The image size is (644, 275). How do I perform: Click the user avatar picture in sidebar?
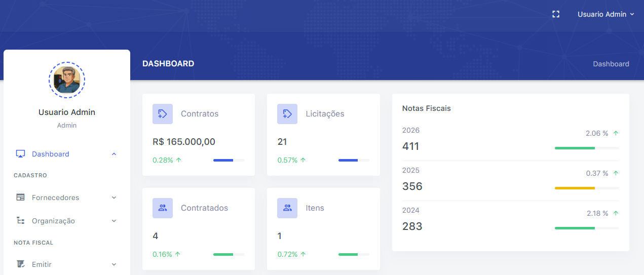coord(67,80)
